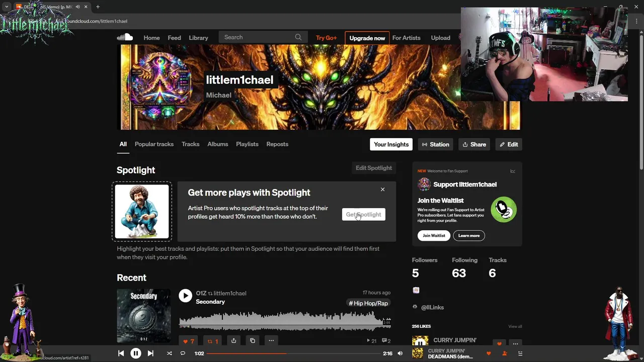Open more options for Secondary track
Image resolution: width=644 pixels, height=362 pixels.
click(271, 341)
